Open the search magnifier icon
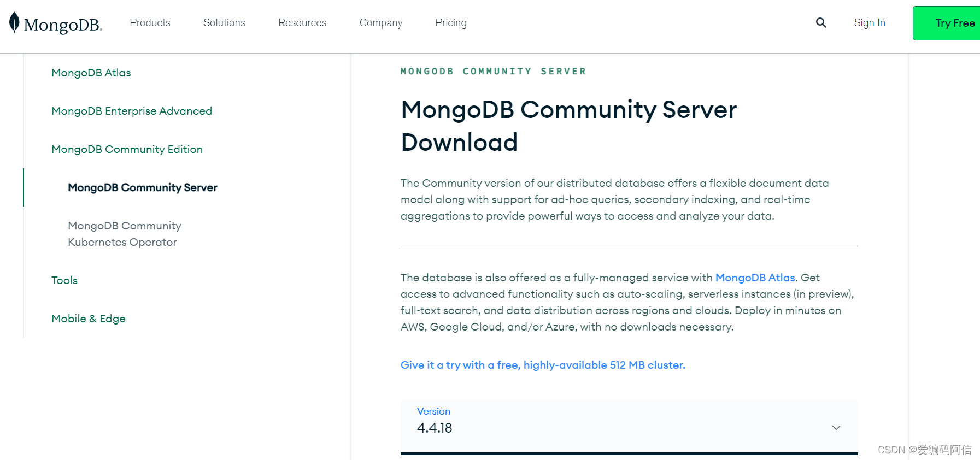980x460 pixels. coord(821,23)
